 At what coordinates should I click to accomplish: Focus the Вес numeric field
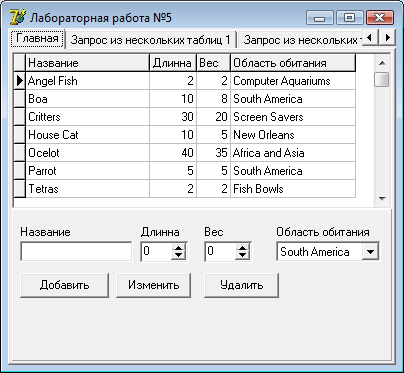(x=220, y=251)
